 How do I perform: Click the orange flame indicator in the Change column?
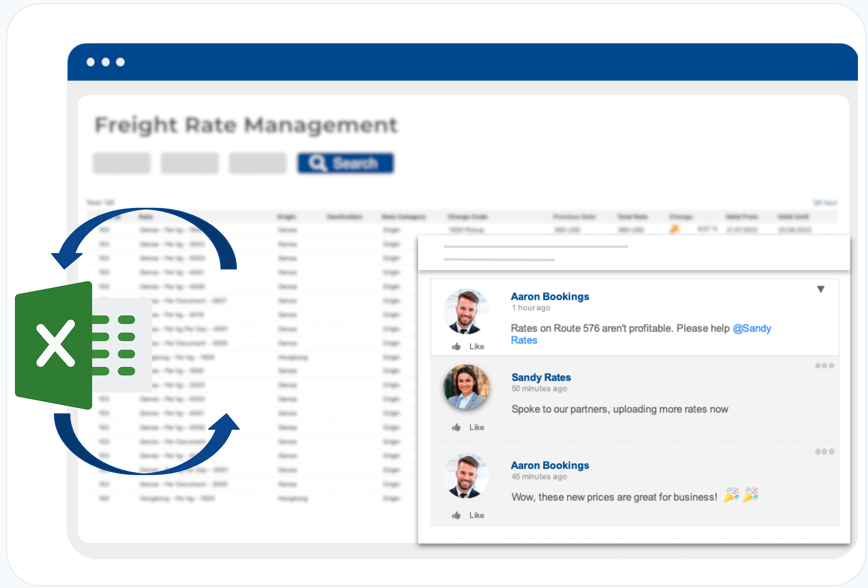click(x=675, y=229)
